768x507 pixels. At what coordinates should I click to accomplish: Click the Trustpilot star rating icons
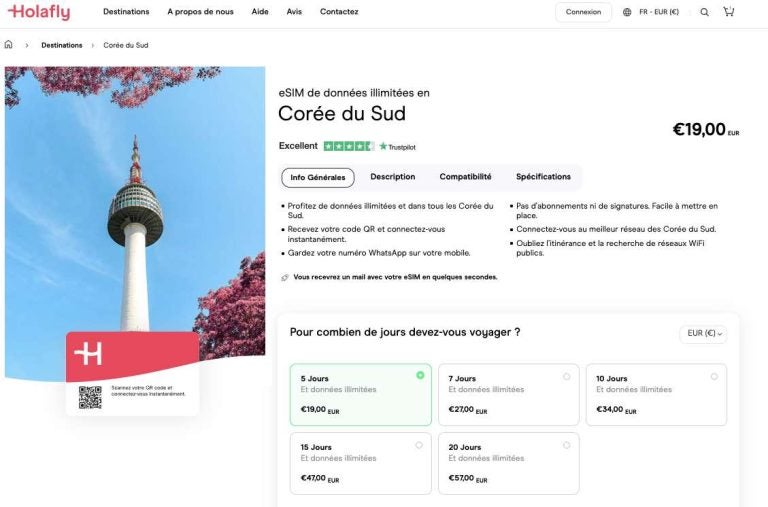point(349,146)
